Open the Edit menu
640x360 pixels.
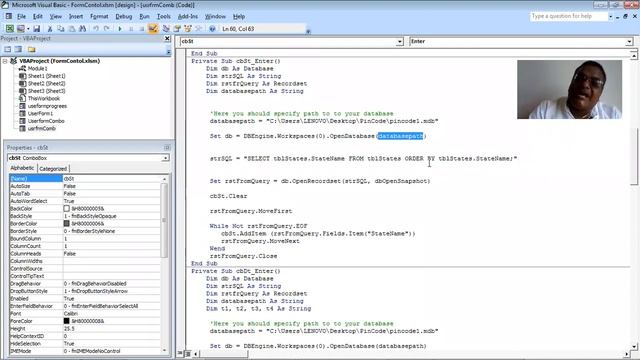(x=38, y=16)
